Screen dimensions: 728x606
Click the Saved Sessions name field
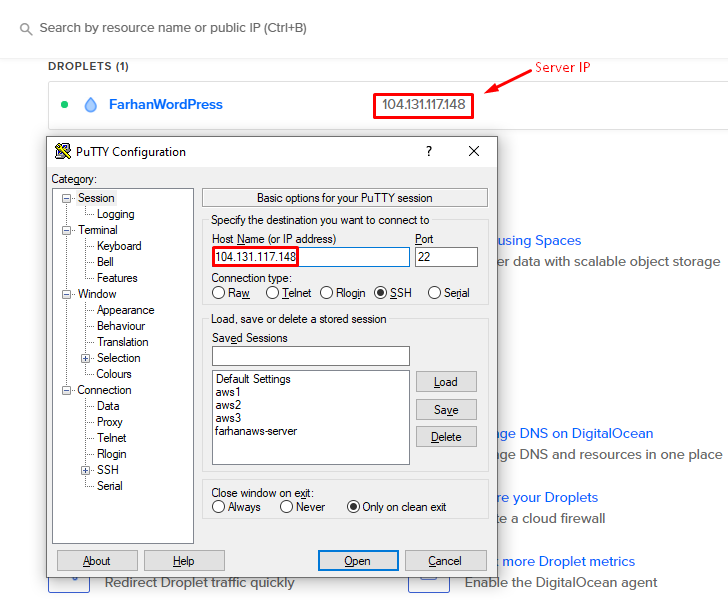pyautogui.click(x=311, y=356)
